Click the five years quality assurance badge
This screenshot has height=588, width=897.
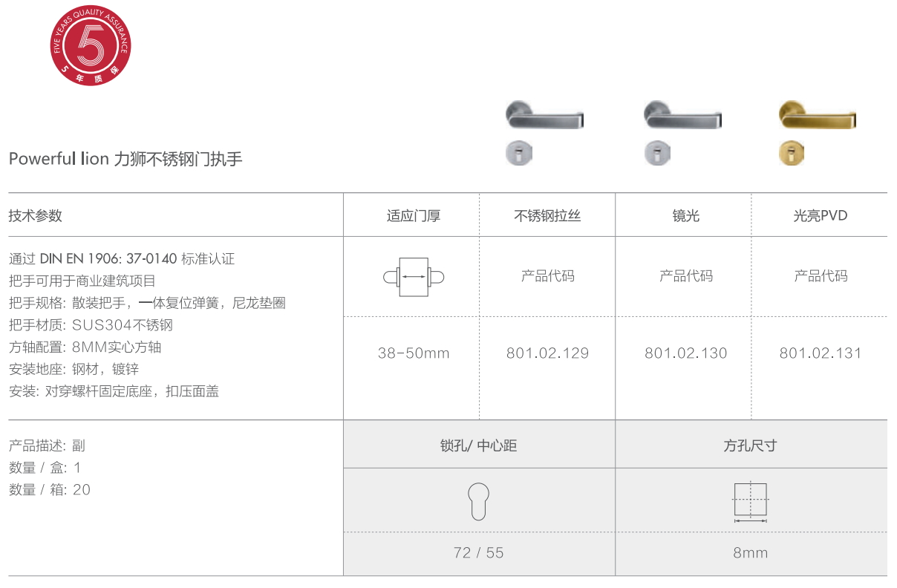pyautogui.click(x=91, y=48)
